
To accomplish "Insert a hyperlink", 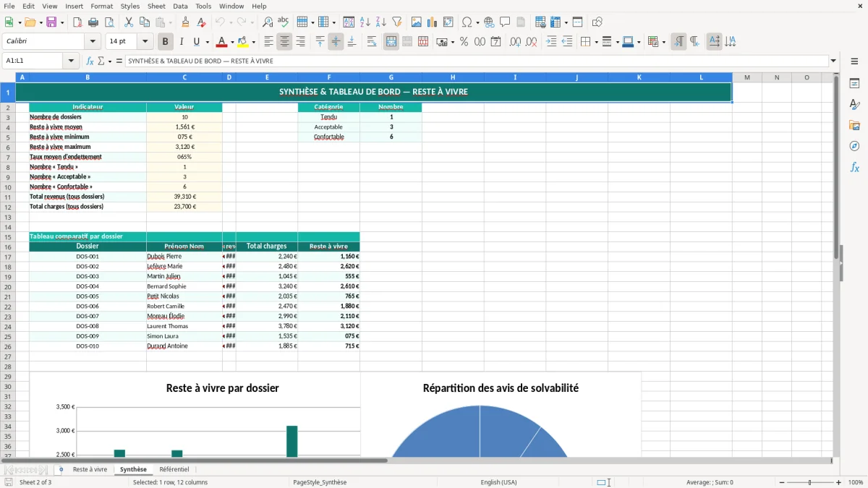I will pyautogui.click(x=489, y=22).
